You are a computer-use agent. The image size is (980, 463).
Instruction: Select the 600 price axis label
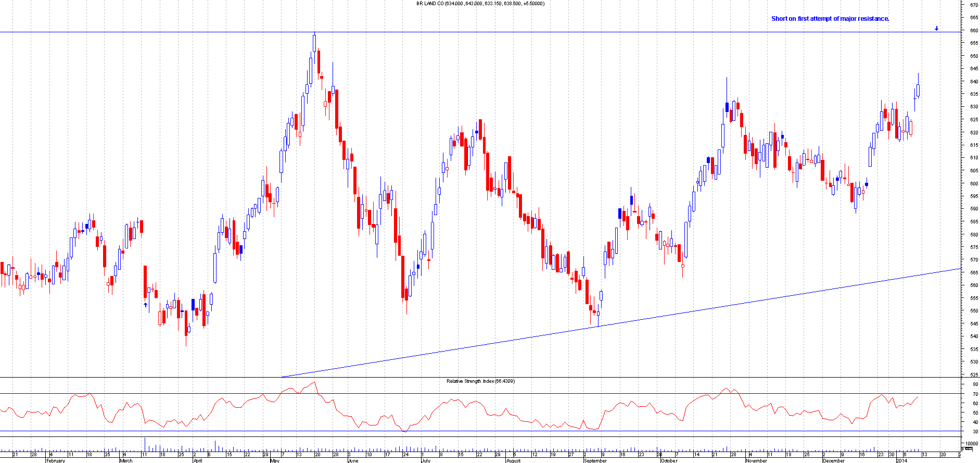click(x=973, y=183)
